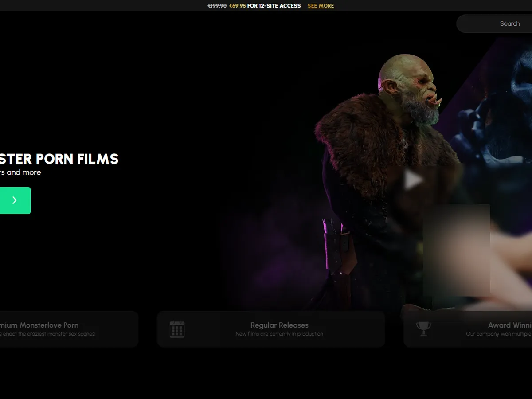Screen dimensions: 532x399
Task: Click the 'New films are currently in production' text
Action: pos(279,334)
